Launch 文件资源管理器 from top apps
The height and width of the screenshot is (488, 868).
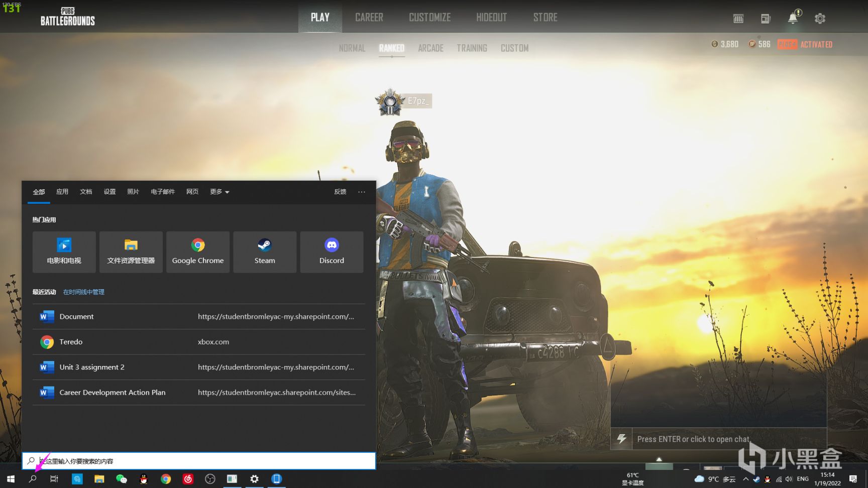pos(131,252)
